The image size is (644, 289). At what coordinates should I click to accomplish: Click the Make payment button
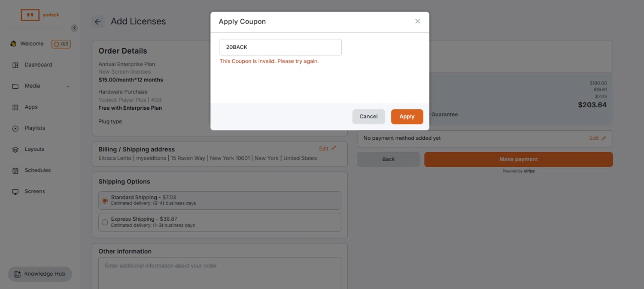[519, 159]
